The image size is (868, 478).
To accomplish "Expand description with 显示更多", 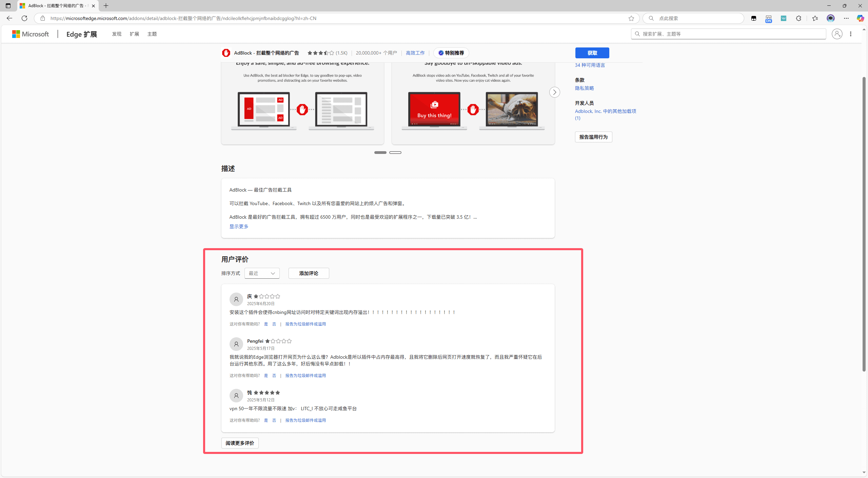I will click(239, 226).
